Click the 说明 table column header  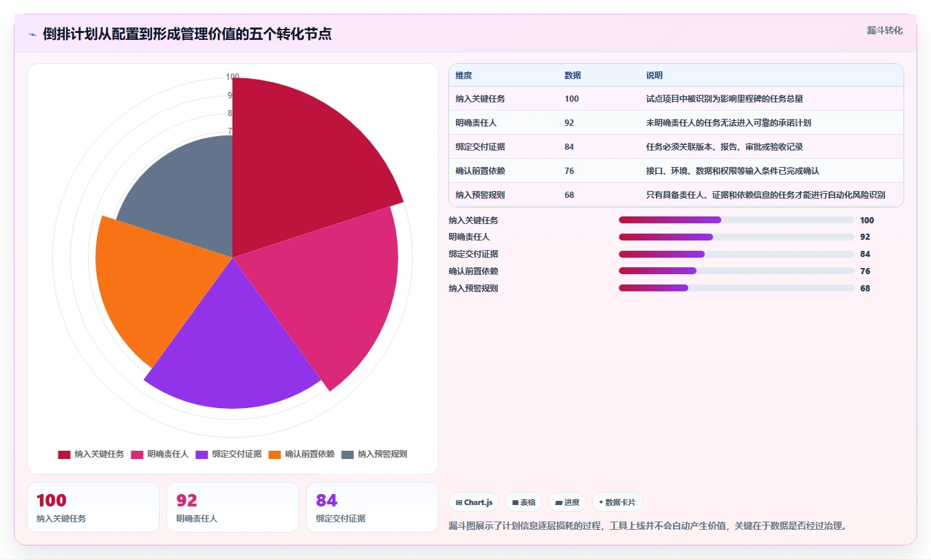[x=655, y=76]
